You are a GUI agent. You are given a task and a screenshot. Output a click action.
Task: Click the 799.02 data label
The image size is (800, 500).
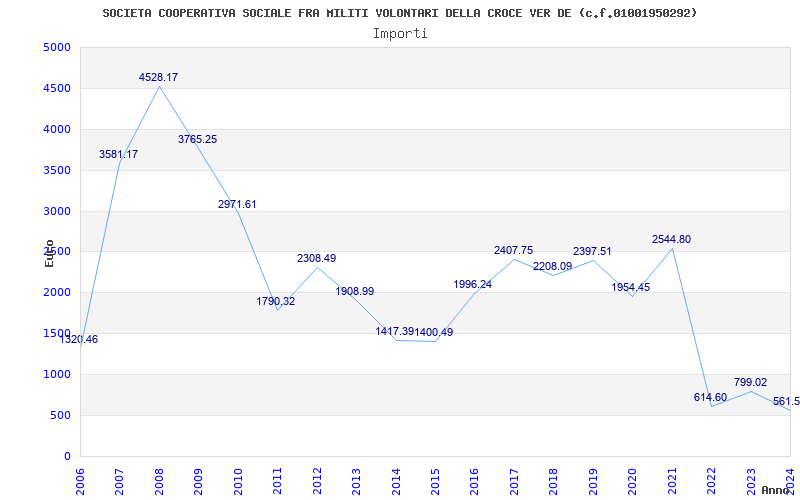point(751,383)
